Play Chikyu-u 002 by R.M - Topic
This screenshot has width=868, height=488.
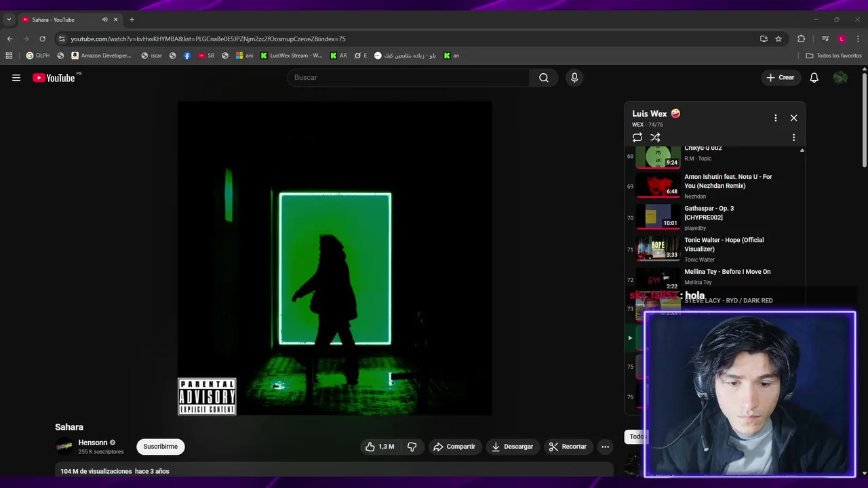[715, 156]
